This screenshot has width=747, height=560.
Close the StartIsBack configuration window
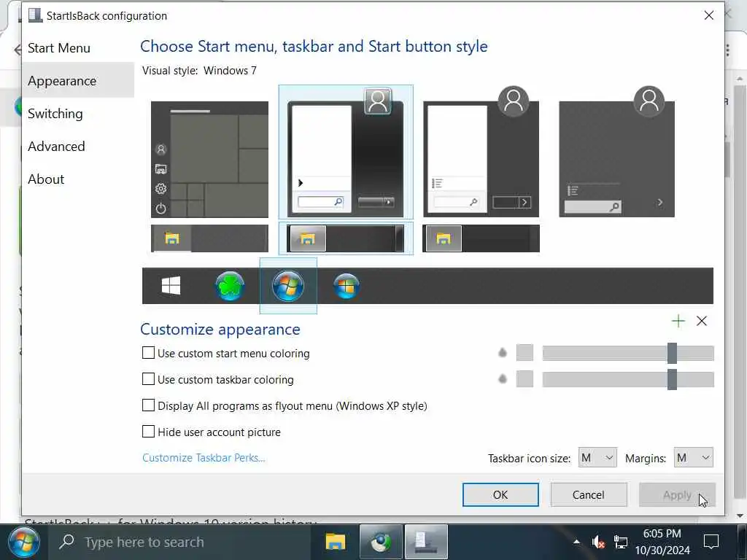pos(709,15)
